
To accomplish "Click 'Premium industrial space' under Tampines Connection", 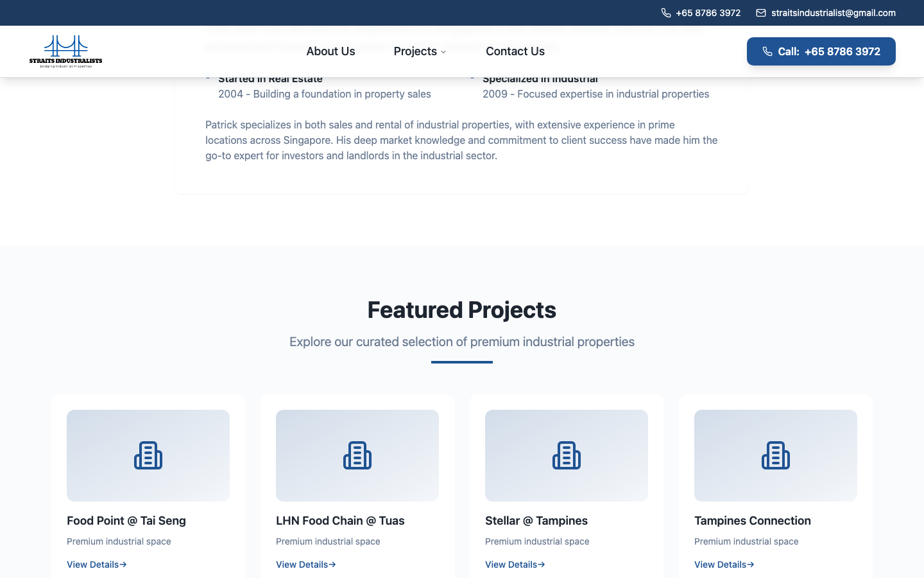I will (746, 541).
